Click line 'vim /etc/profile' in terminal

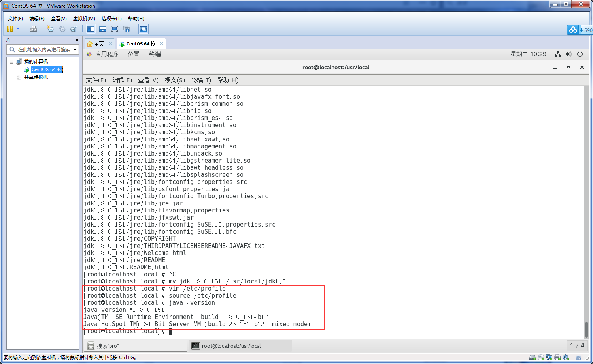coord(197,289)
